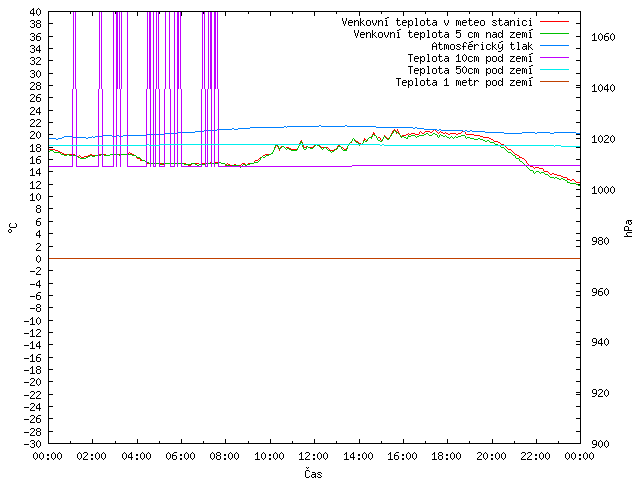Image resolution: width=640 pixels, height=480 pixels.
Task: Click green line sample for 5 cm nad zemí
Action: coord(554,33)
